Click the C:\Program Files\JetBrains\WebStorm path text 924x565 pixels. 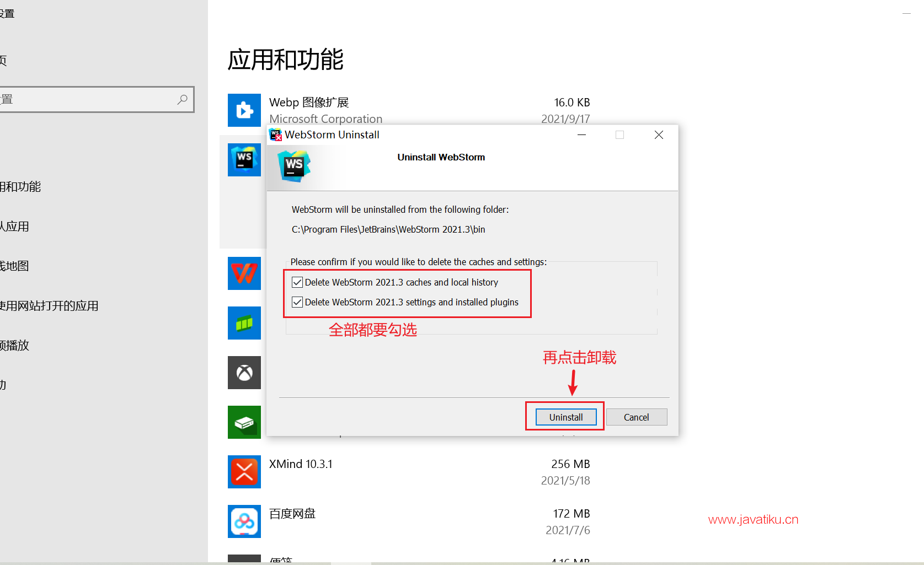388,229
